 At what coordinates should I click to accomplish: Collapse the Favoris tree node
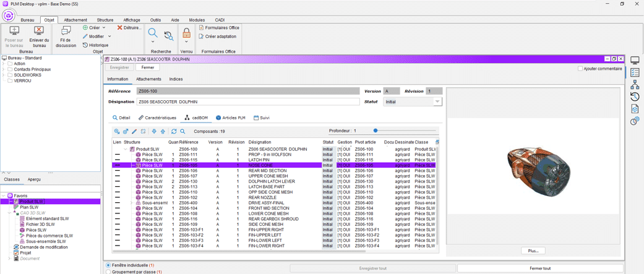pyautogui.click(x=4, y=196)
